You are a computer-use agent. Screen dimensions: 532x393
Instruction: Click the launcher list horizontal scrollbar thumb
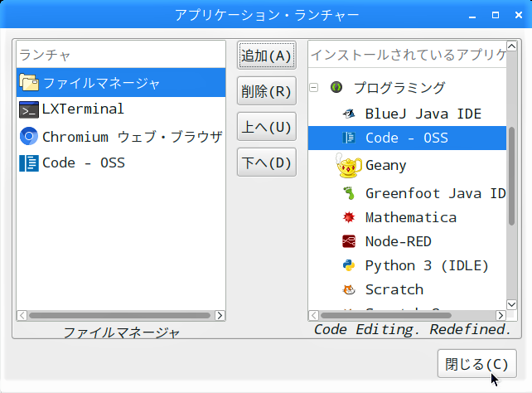[x=119, y=316]
